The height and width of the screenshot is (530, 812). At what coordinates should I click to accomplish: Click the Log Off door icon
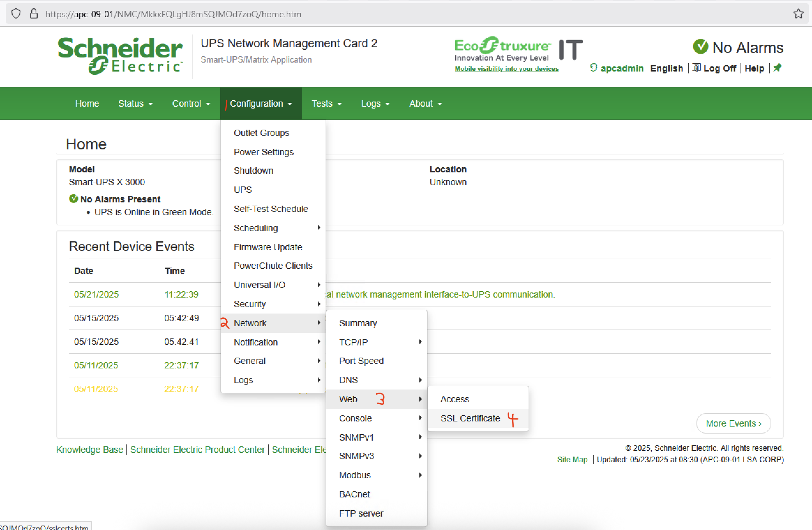click(696, 68)
